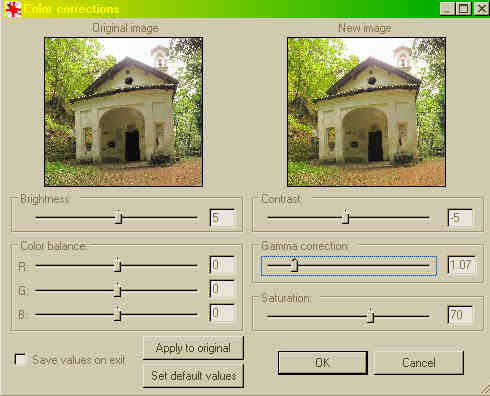The image size is (490, 396).
Task: Enable Save values on exit checkbox
Action: 20,360
